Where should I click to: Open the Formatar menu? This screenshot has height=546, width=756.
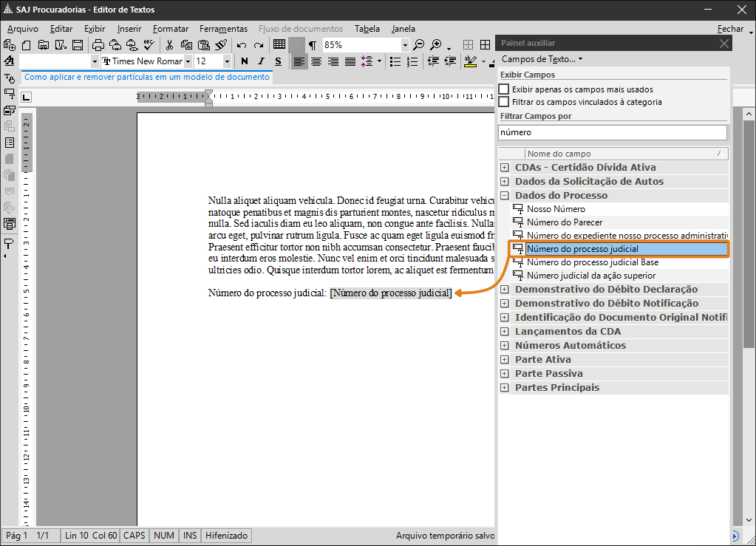(171, 29)
